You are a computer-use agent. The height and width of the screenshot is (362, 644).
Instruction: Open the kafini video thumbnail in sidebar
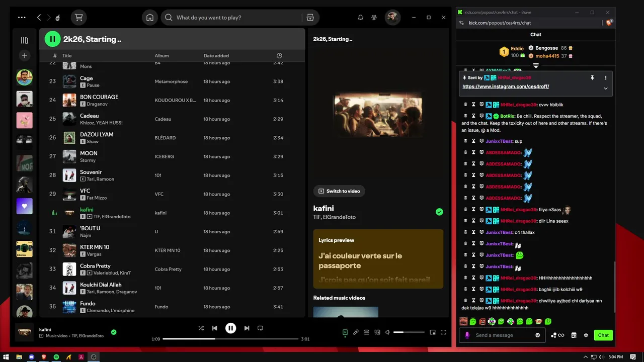tap(378, 115)
